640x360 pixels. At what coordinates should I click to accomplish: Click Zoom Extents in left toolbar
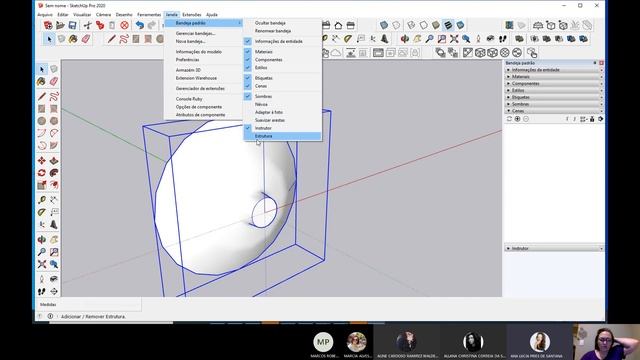(41, 264)
